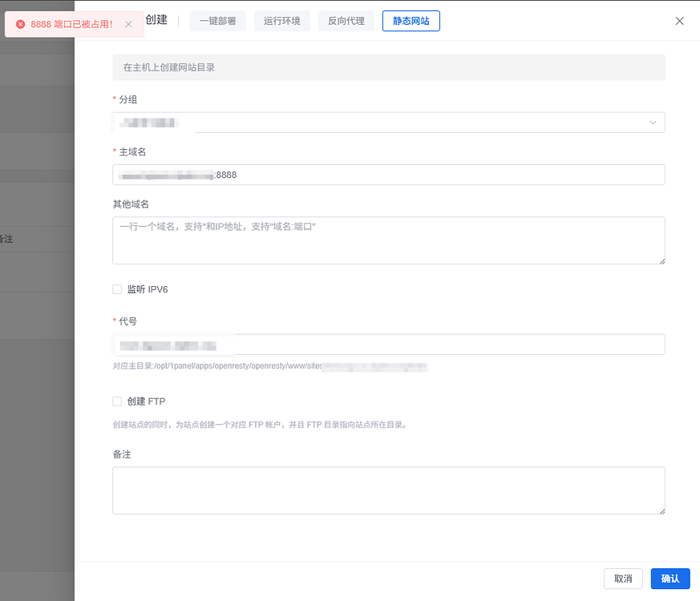Viewport: 700px width, 601px height.
Task: Open the 反向代理 tab
Action: (x=346, y=21)
